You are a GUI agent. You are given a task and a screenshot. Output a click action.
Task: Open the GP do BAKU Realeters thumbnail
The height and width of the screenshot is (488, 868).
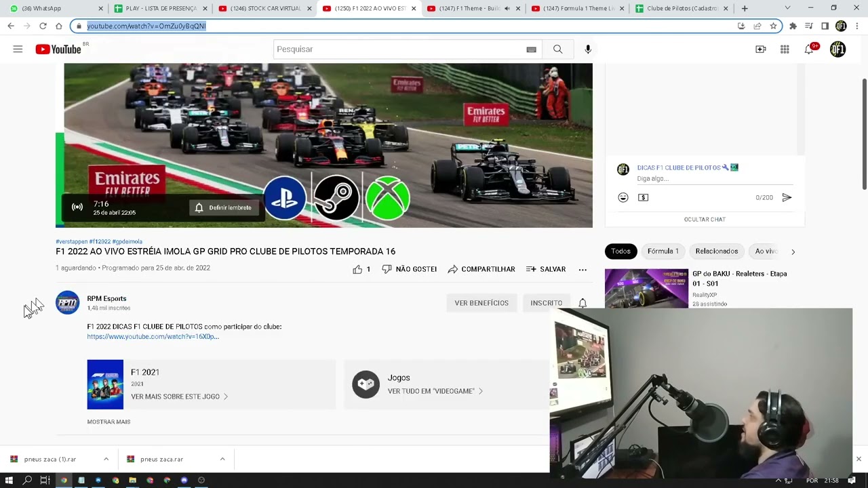coord(646,289)
